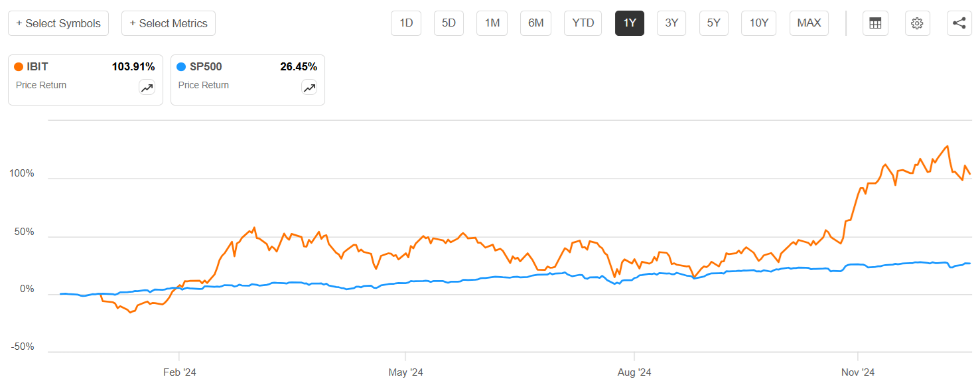Open Select Metrics to add a metric
This screenshot has height=387, width=980.
click(x=169, y=23)
